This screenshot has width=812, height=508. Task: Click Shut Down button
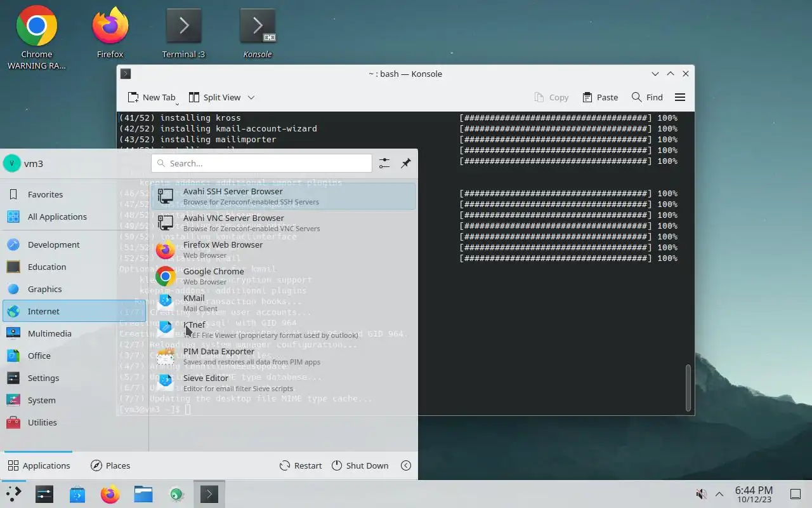pyautogui.click(x=360, y=465)
